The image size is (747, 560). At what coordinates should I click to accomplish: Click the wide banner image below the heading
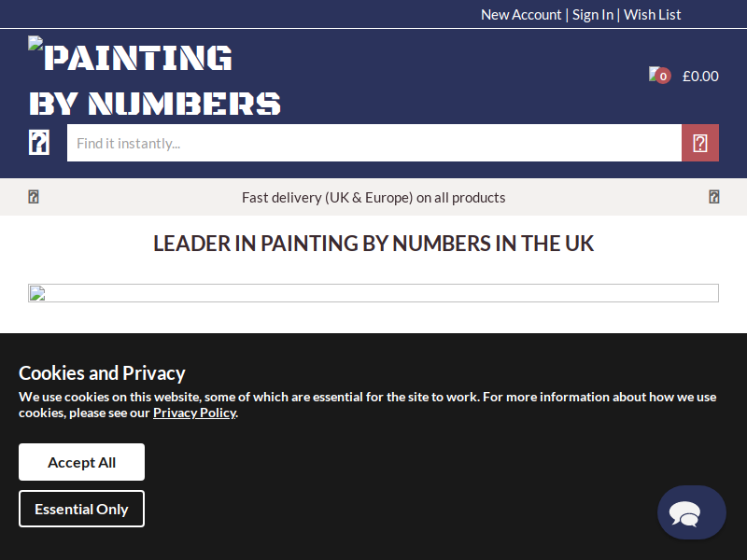(x=373, y=293)
